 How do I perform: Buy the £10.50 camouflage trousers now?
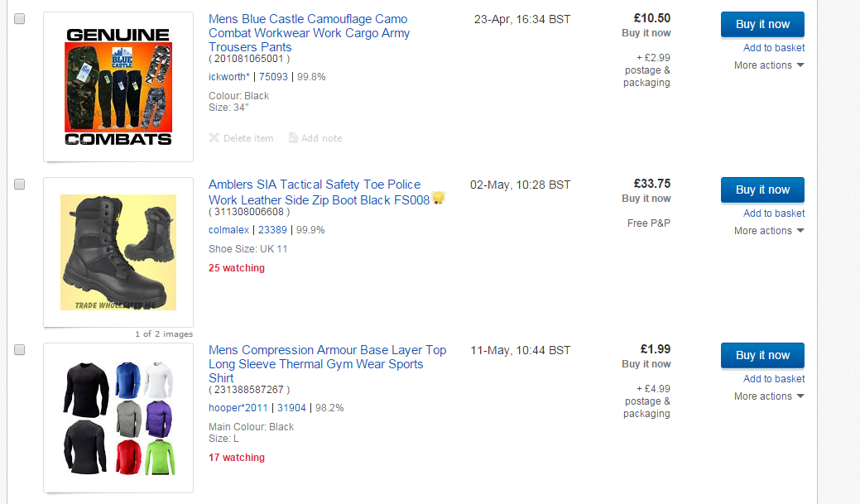(762, 24)
